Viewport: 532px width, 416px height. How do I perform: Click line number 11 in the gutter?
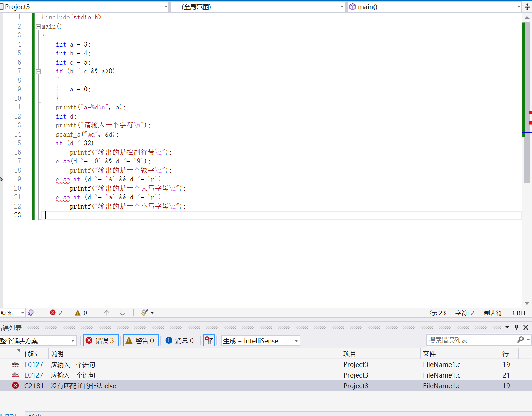coord(18,107)
